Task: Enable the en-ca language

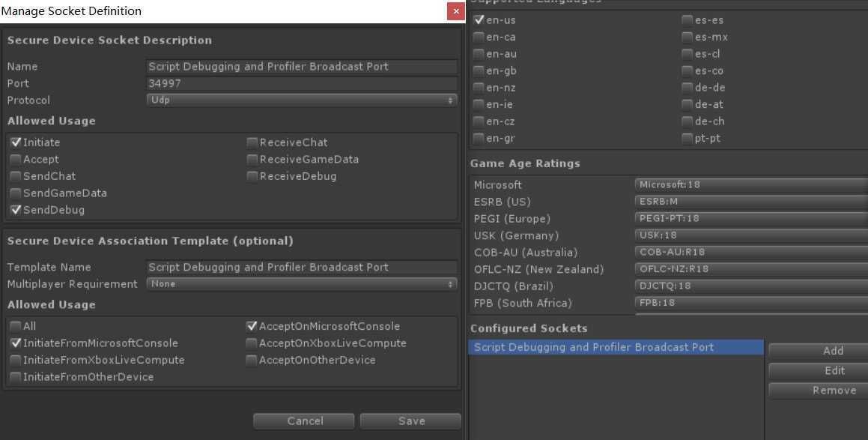Action: point(479,37)
